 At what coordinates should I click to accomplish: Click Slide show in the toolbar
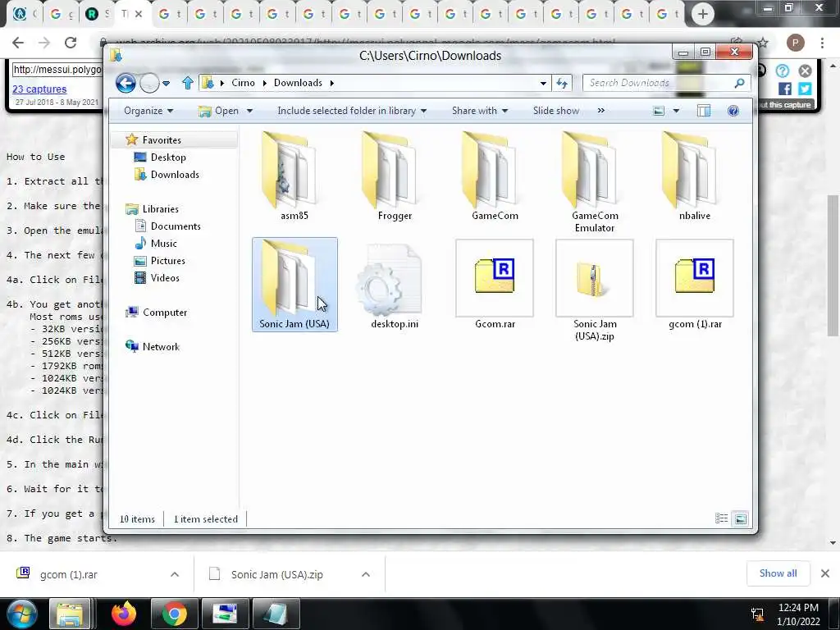coord(555,111)
